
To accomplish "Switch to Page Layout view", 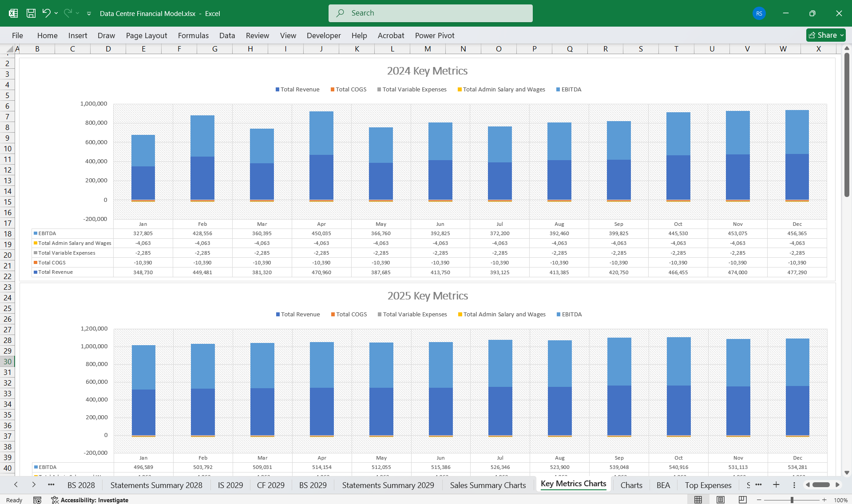I will tap(720, 499).
